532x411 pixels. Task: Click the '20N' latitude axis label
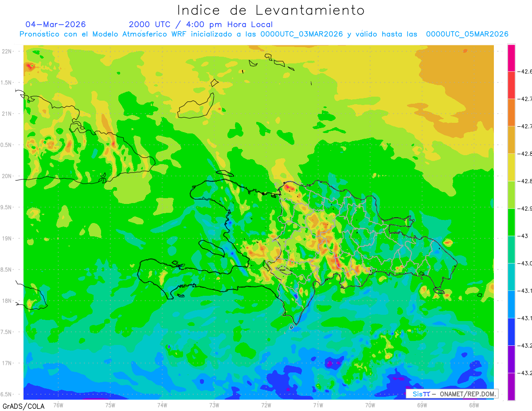click(x=7, y=176)
